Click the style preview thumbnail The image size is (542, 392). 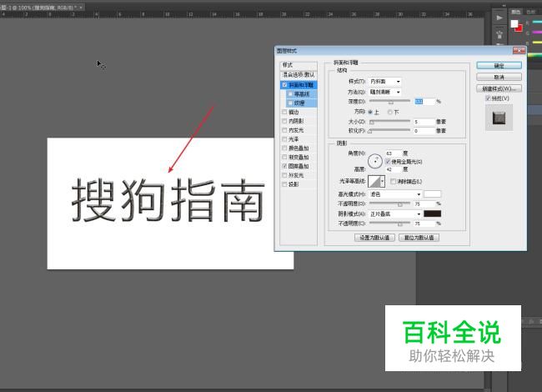point(499,118)
